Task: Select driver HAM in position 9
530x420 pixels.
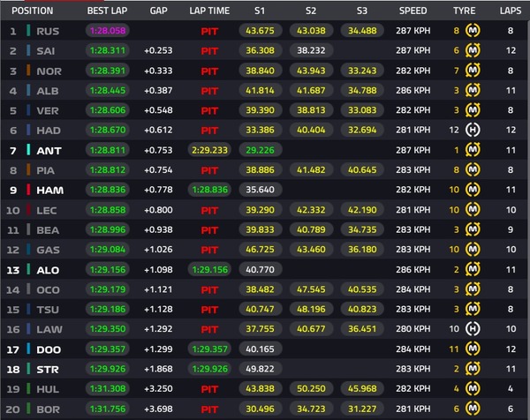Action: [x=50, y=191]
